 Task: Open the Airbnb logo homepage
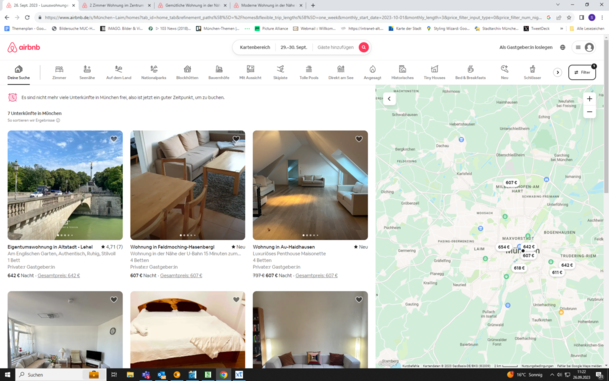(x=24, y=47)
